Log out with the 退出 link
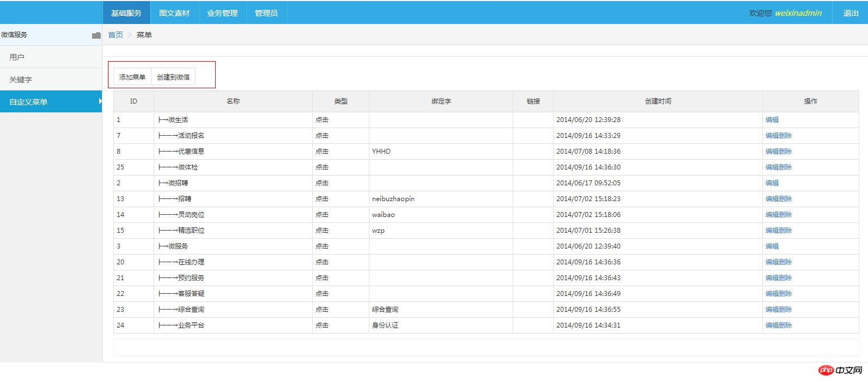This screenshot has height=381, width=868. (x=851, y=13)
